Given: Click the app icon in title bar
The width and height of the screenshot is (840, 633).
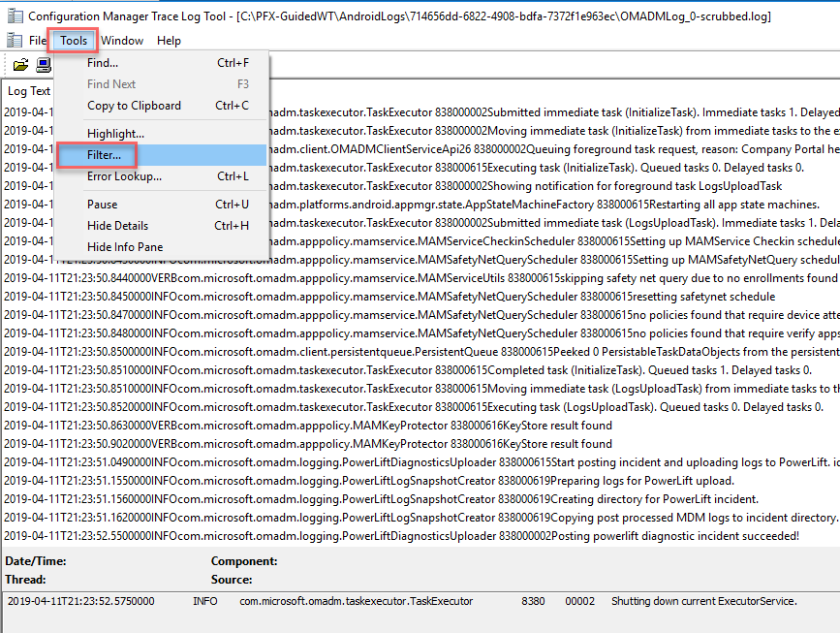Looking at the screenshot, I should (15, 16).
